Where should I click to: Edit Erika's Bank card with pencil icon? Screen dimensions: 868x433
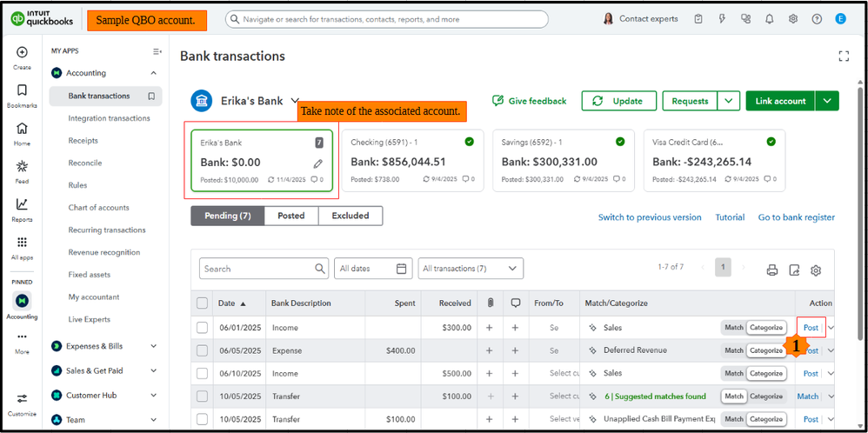point(318,163)
